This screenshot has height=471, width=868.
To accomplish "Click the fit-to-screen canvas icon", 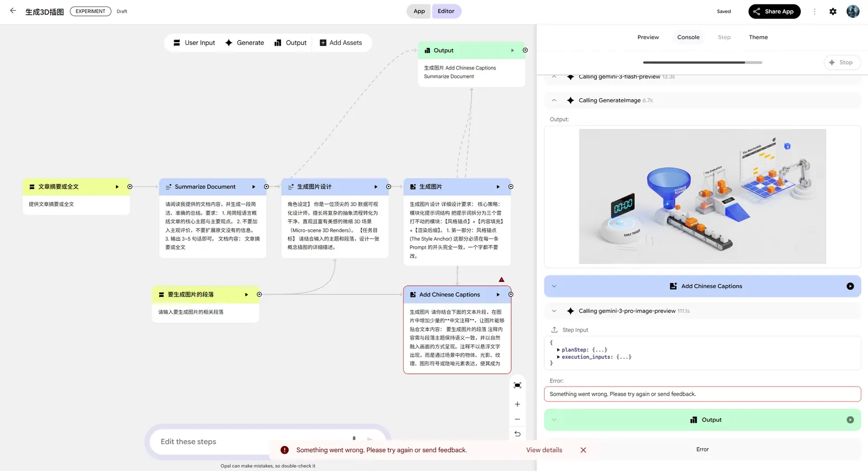I will click(x=518, y=385).
